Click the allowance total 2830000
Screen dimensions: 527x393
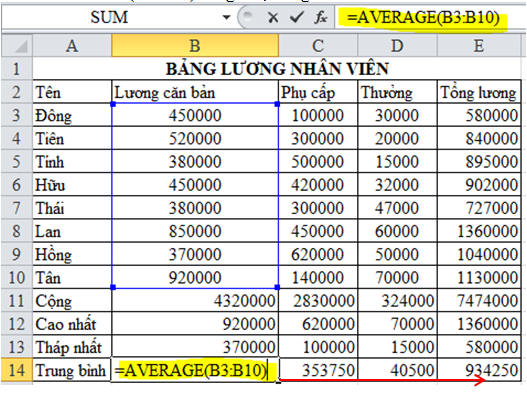pos(318,301)
